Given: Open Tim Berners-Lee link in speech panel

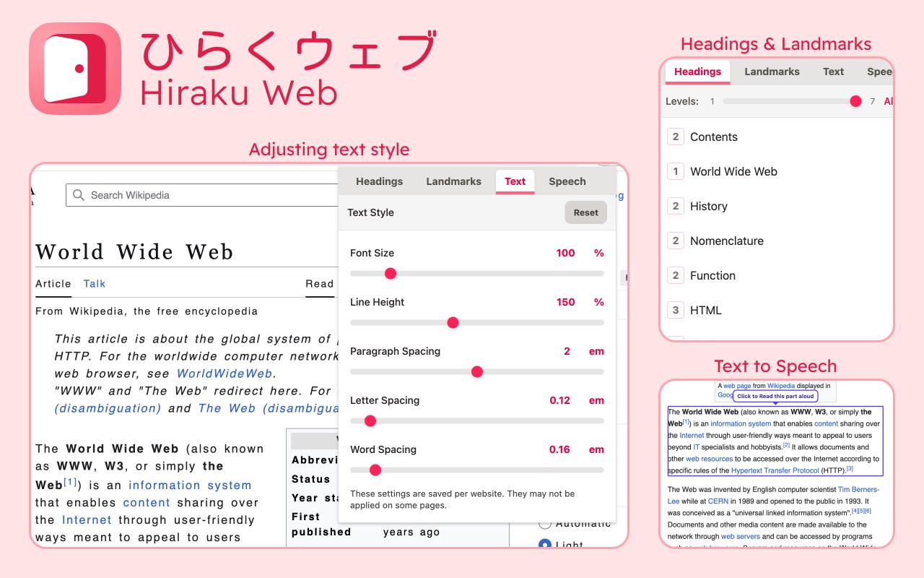Looking at the screenshot, I should click(x=773, y=495).
